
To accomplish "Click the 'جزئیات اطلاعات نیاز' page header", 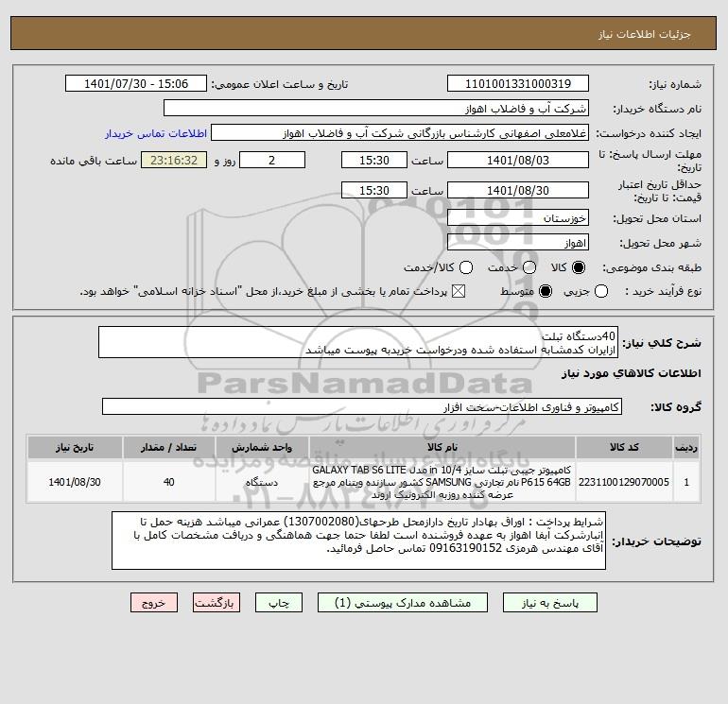I will pos(645,34).
